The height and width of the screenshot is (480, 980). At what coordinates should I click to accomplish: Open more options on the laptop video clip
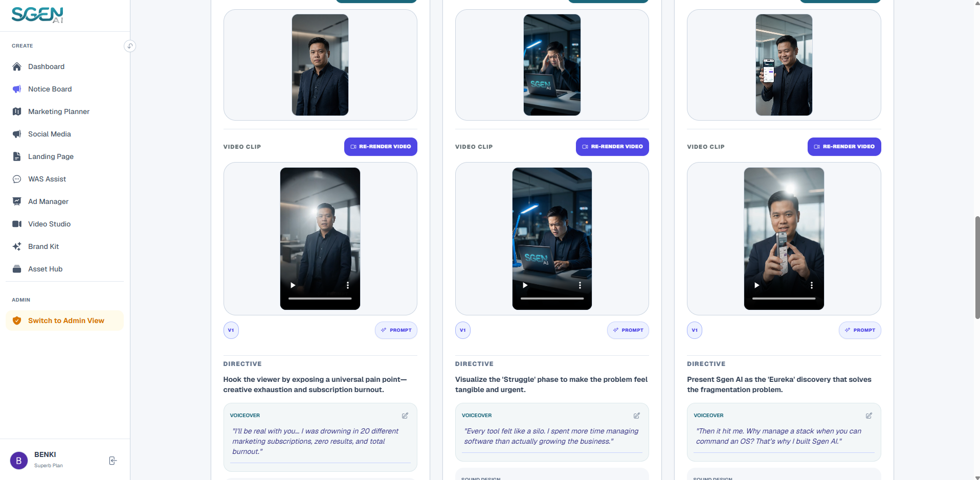(580, 285)
